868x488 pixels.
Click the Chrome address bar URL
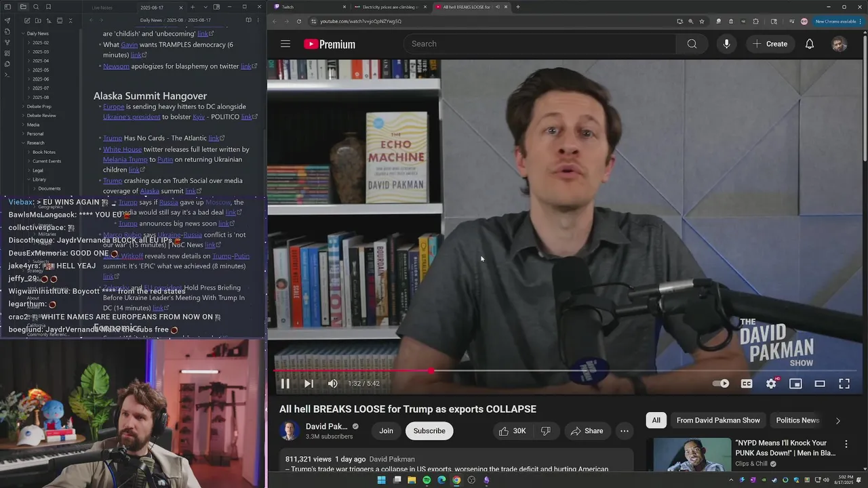coord(361,21)
